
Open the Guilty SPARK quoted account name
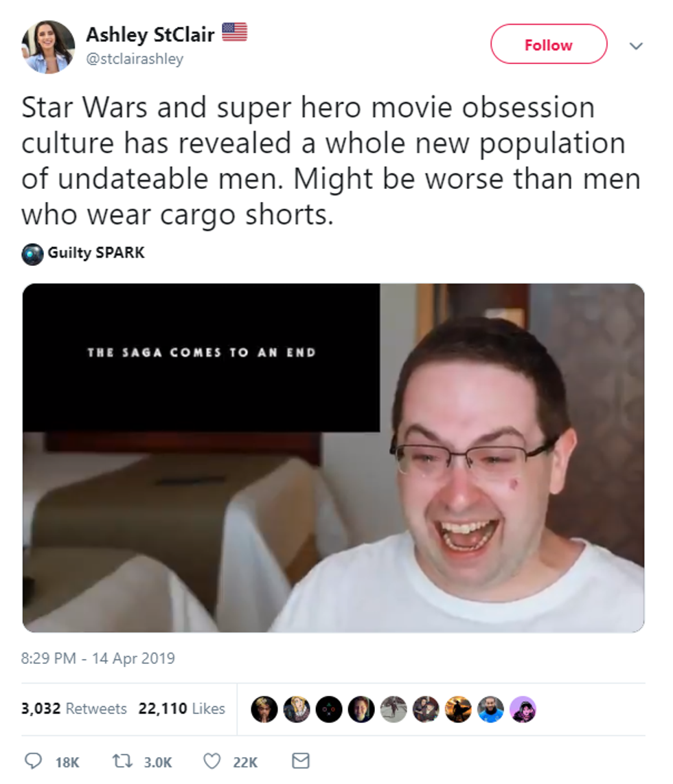pyautogui.click(x=96, y=252)
